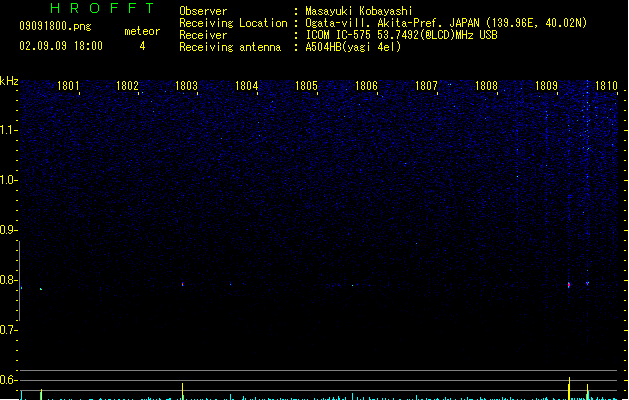Click the red meteor echo near 1803
This screenshot has width=629, height=400.
coord(183,284)
